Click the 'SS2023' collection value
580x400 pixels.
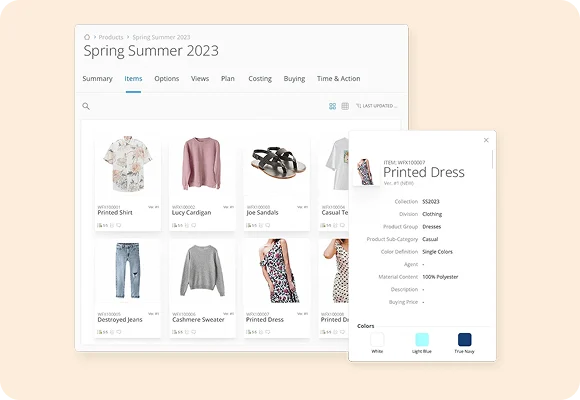click(x=431, y=202)
